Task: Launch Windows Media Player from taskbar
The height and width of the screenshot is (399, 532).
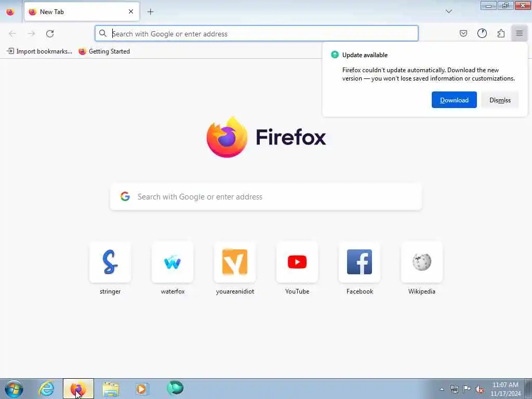Action: (142, 389)
